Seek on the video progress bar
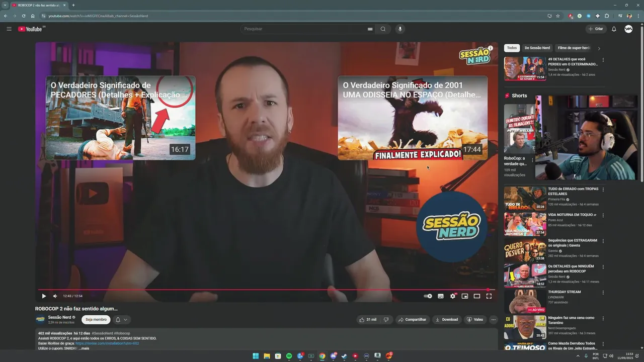This screenshot has height=362, width=644. 267,290
